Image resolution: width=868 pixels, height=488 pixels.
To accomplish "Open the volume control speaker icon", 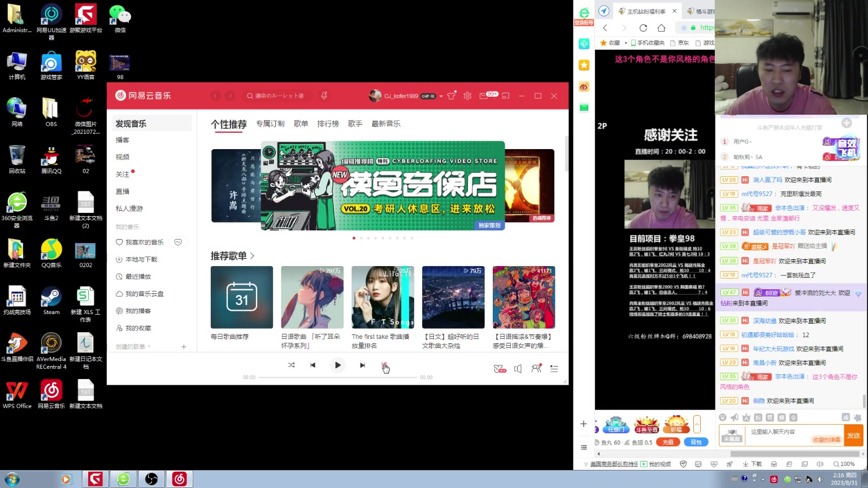I will point(518,368).
